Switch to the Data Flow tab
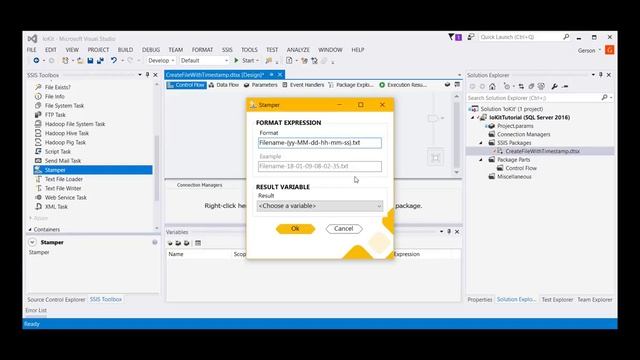Viewport: 640px width, 360px height. pos(224,85)
